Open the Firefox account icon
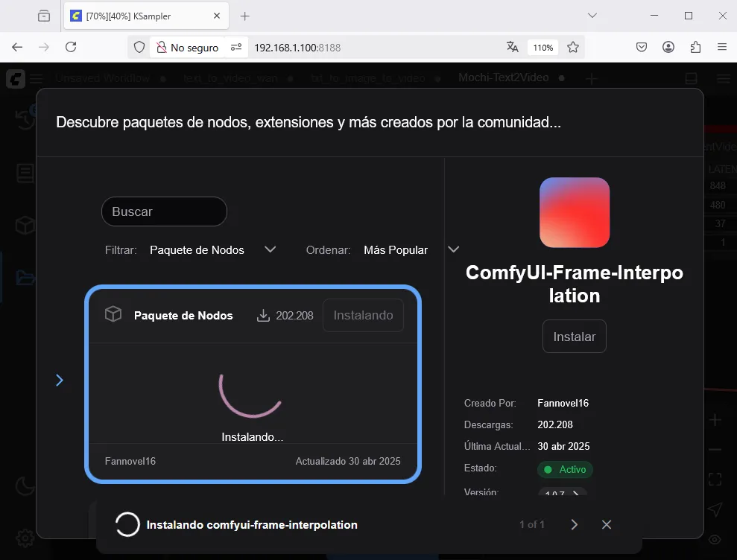Image resolution: width=737 pixels, height=560 pixels. pyautogui.click(x=668, y=47)
